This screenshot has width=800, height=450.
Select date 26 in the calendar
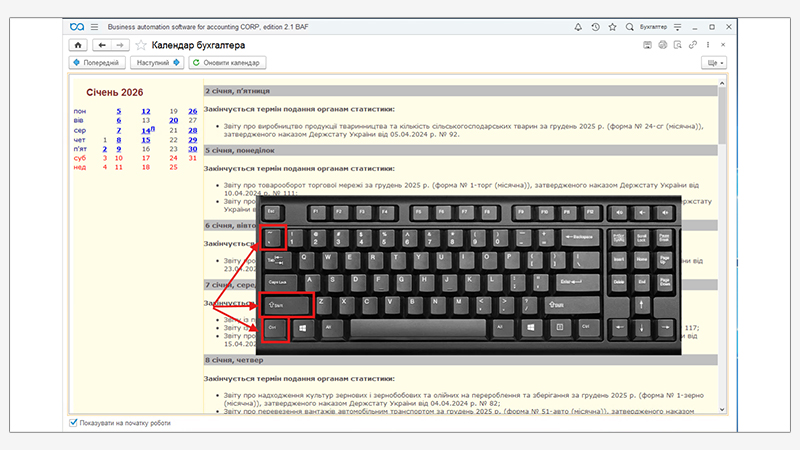[x=192, y=112]
